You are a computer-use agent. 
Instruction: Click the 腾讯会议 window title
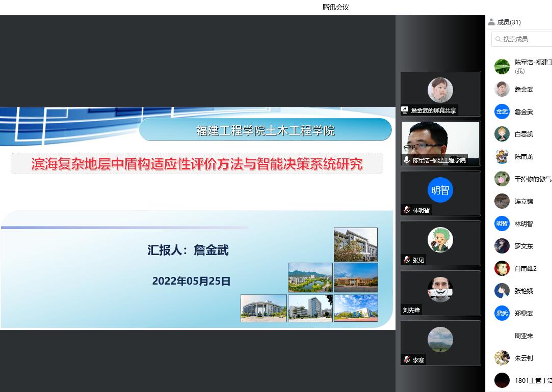coord(335,7)
